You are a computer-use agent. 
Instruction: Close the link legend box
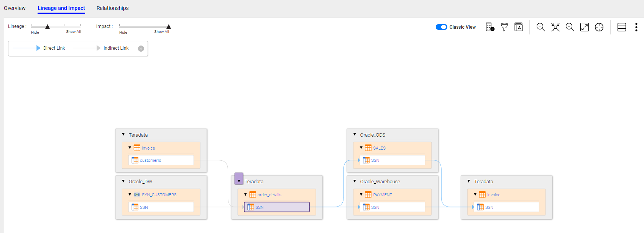coord(141,49)
